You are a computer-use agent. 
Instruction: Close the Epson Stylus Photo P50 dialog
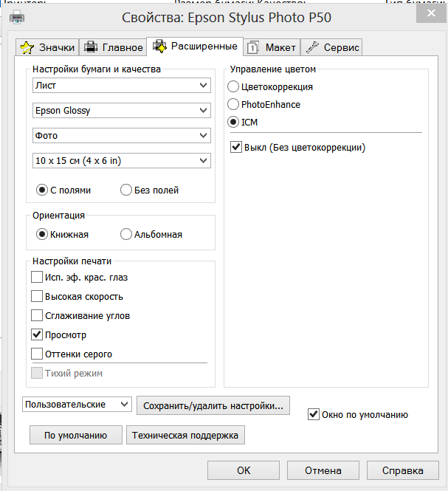pyautogui.click(x=431, y=13)
